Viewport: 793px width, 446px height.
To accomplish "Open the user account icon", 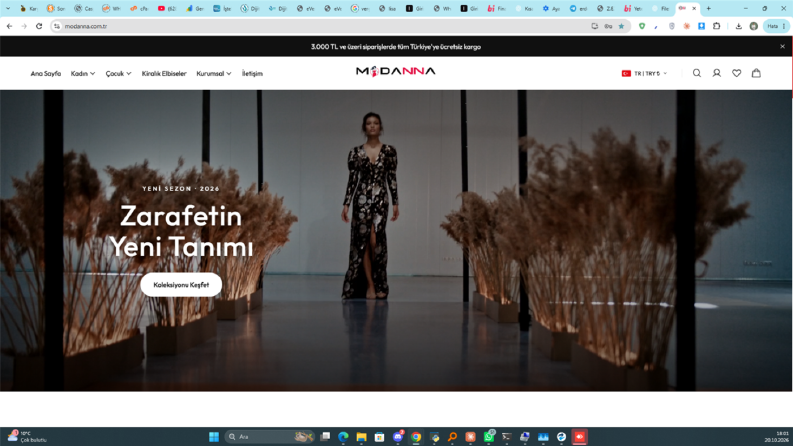I will click(x=717, y=73).
